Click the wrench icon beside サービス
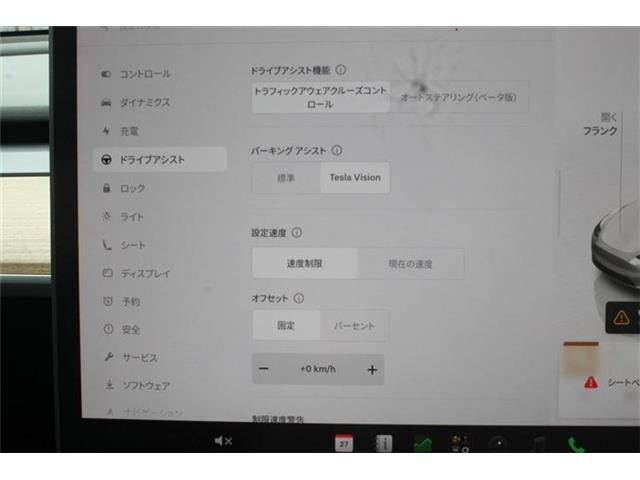The width and height of the screenshot is (640, 480). pyautogui.click(x=109, y=357)
